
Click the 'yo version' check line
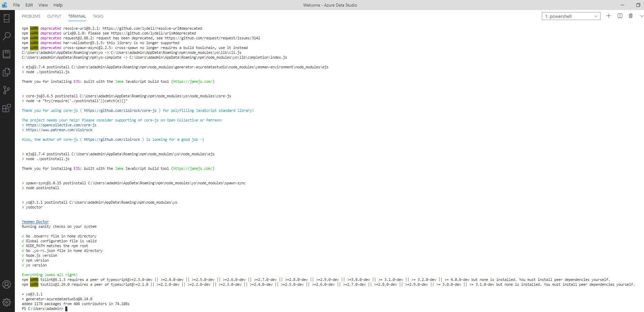point(34,265)
